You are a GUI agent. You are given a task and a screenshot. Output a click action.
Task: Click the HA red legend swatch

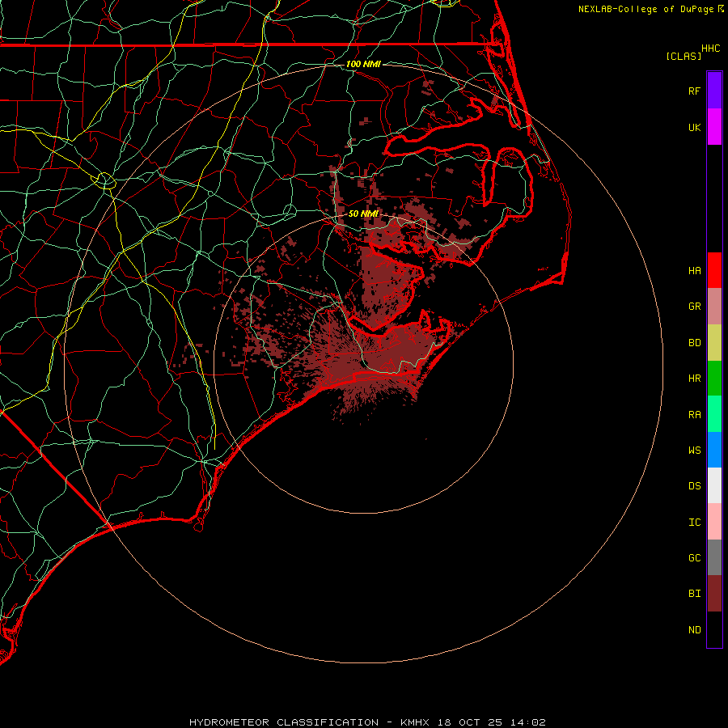[714, 270]
